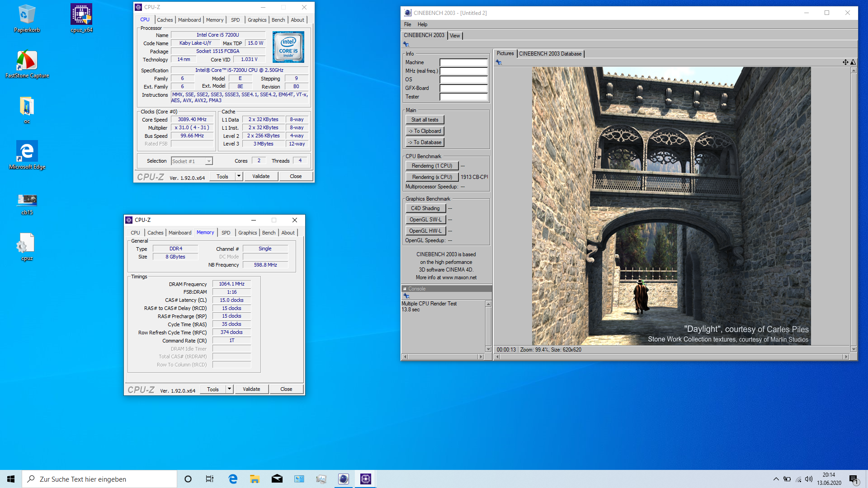Run the C4D Shading graphics benchmark
This screenshot has width=868, height=488.
pos(425,208)
